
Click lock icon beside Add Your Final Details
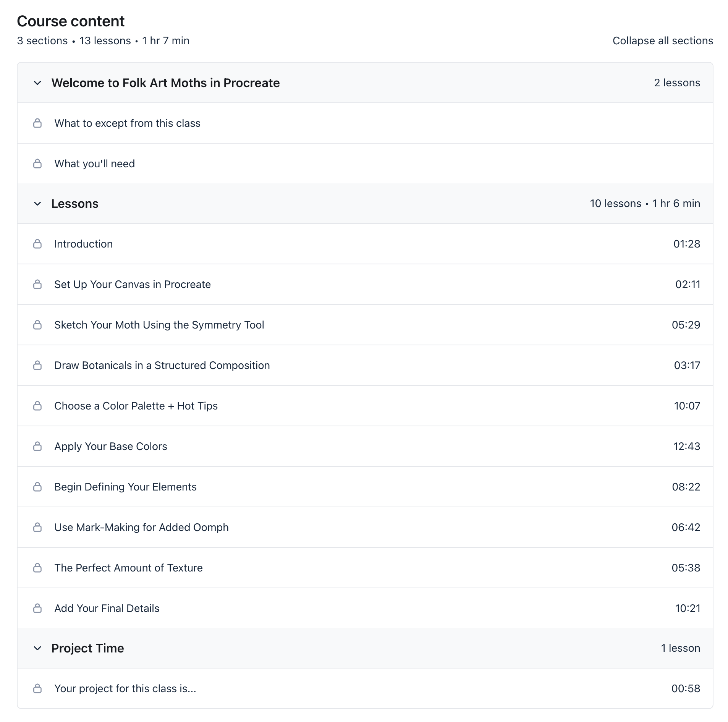[x=37, y=608]
